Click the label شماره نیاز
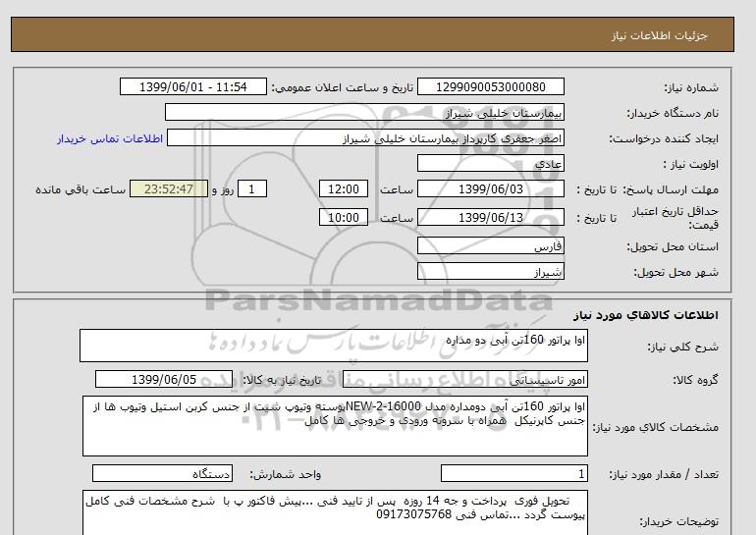This screenshot has height=535, width=756. (x=691, y=87)
